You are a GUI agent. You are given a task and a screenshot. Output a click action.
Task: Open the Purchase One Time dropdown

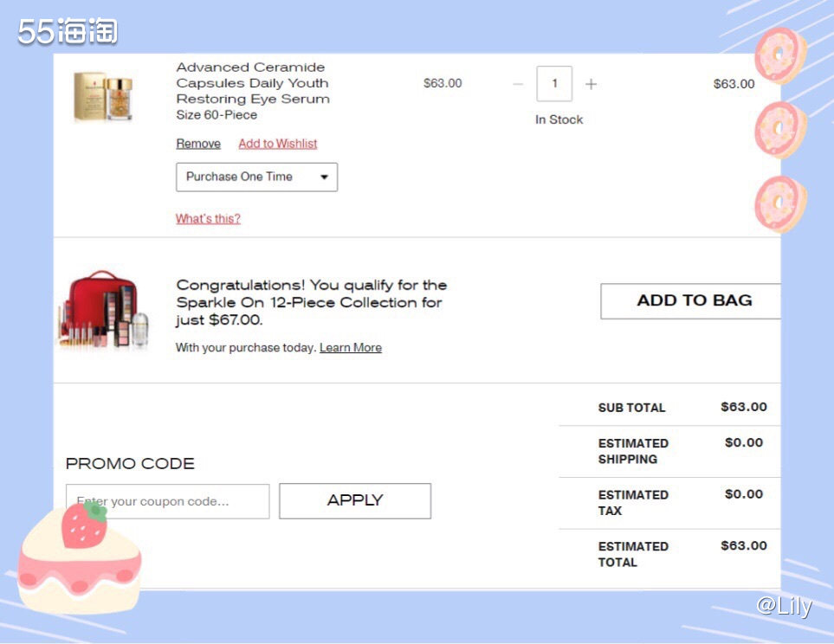point(256,177)
